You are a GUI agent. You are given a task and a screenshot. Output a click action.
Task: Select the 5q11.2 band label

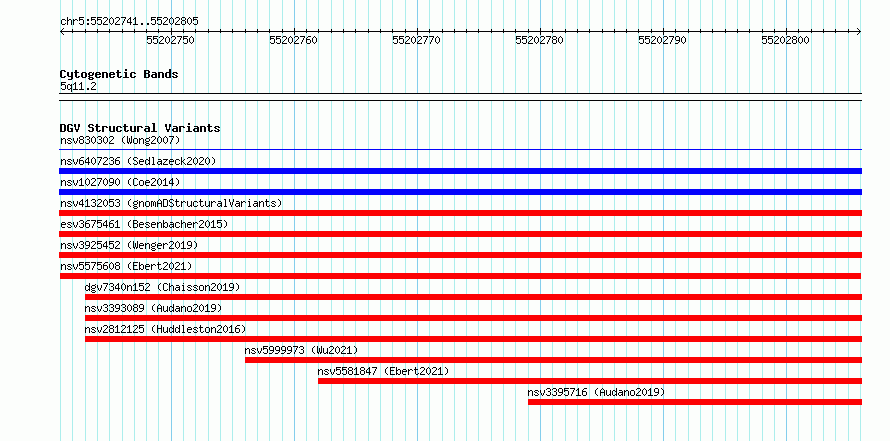tap(78, 87)
